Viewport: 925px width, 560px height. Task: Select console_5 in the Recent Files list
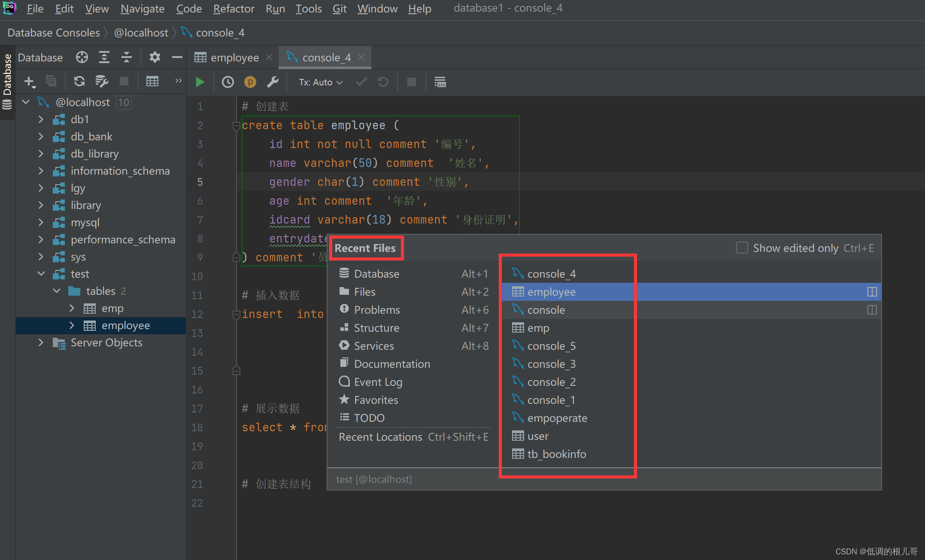552,346
